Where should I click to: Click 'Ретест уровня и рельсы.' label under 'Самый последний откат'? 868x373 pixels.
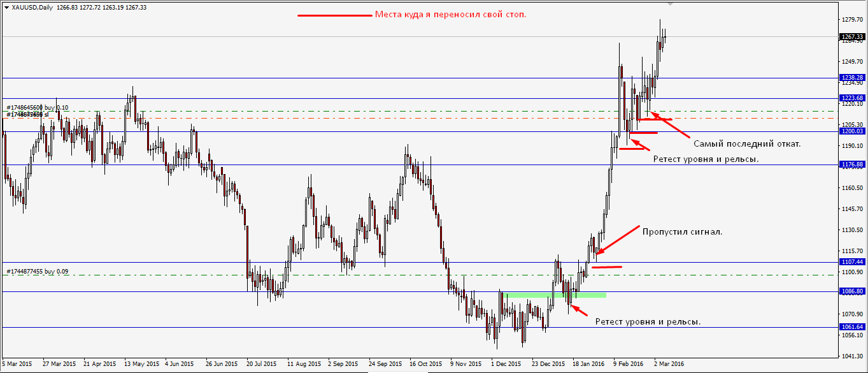coord(706,159)
